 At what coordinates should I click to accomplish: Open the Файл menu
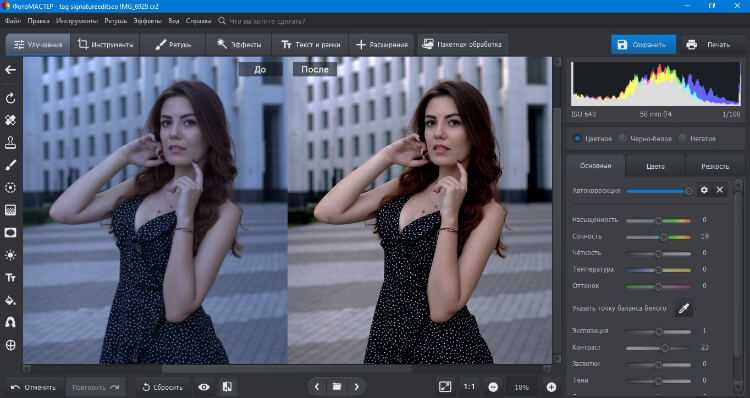pyautogui.click(x=13, y=21)
